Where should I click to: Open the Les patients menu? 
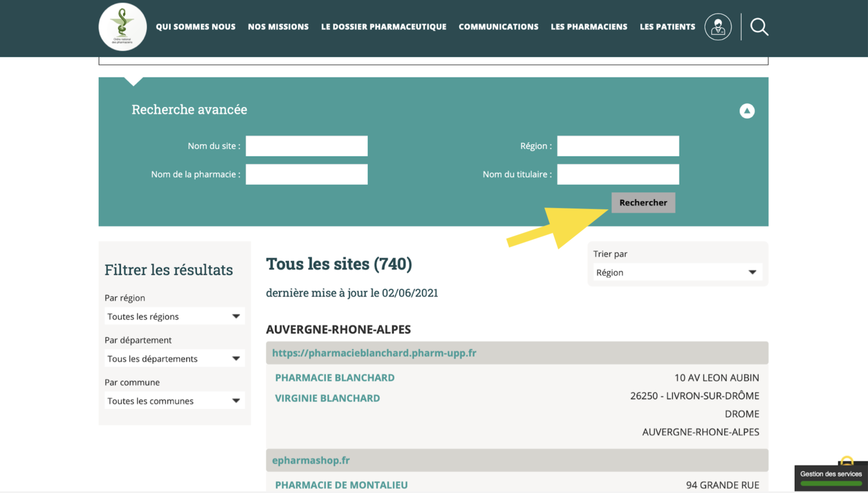(x=667, y=27)
